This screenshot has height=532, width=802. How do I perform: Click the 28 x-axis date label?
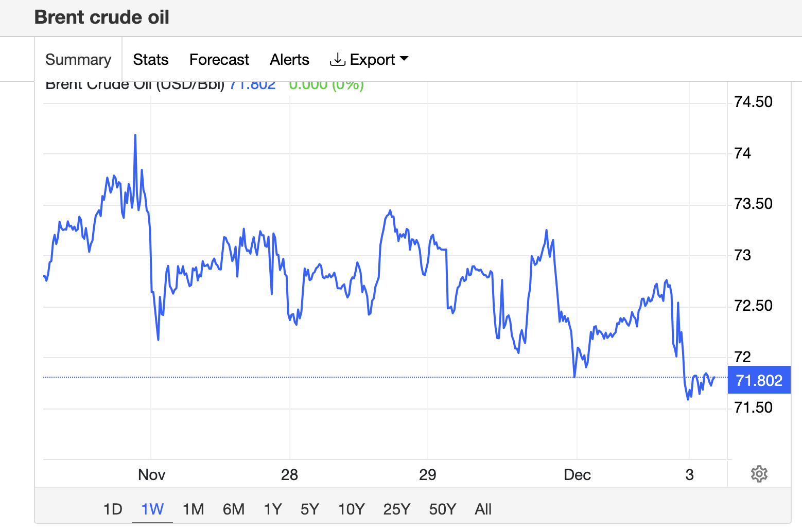coord(289,474)
